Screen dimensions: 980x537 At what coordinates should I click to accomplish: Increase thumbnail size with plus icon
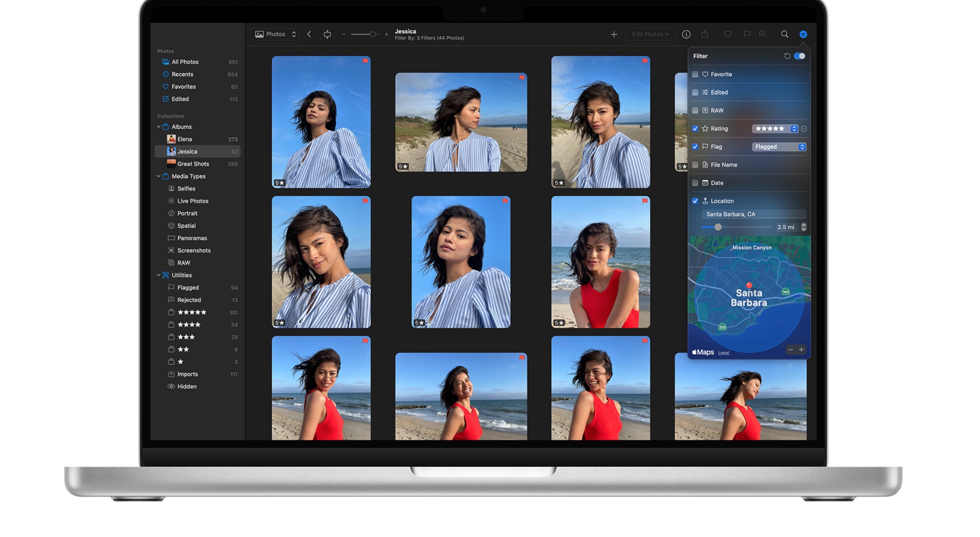coord(386,34)
